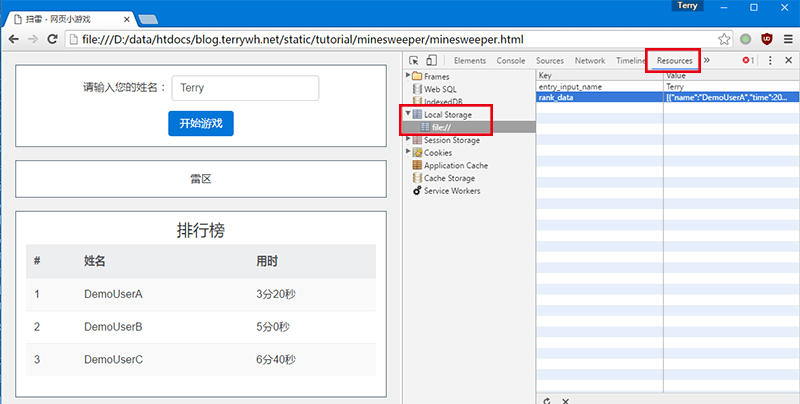800x404 pixels.
Task: Toggle device toolbar in DevTools
Action: 432,60
